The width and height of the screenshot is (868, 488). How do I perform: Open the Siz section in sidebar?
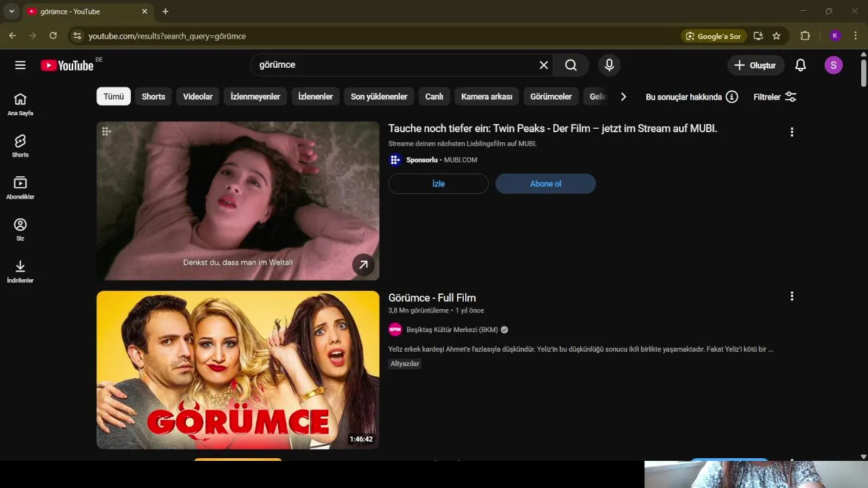(x=20, y=230)
